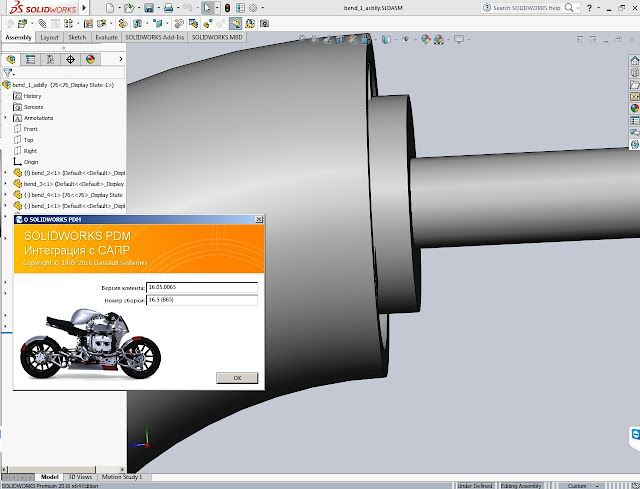Expand the Annotations tree node
640x489 pixels.
pyautogui.click(x=5, y=118)
